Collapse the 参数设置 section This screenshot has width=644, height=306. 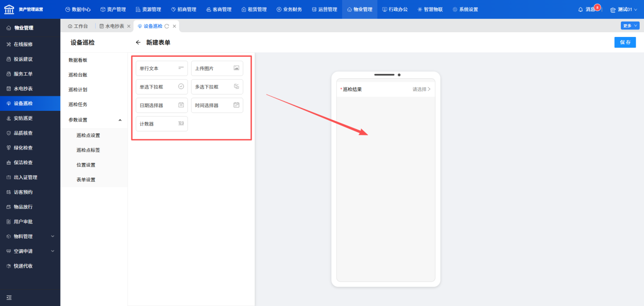coord(120,120)
